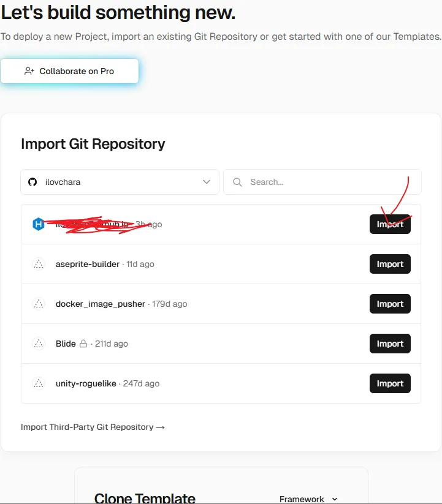Open the Framework filter dropdown
This screenshot has height=504, width=442.
point(308,498)
